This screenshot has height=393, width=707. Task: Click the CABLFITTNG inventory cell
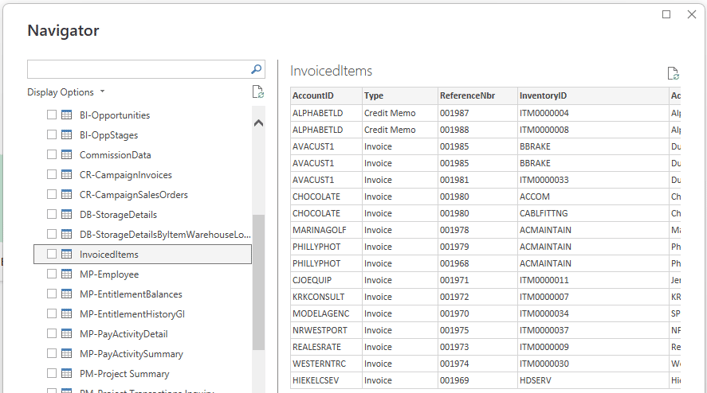click(x=593, y=213)
